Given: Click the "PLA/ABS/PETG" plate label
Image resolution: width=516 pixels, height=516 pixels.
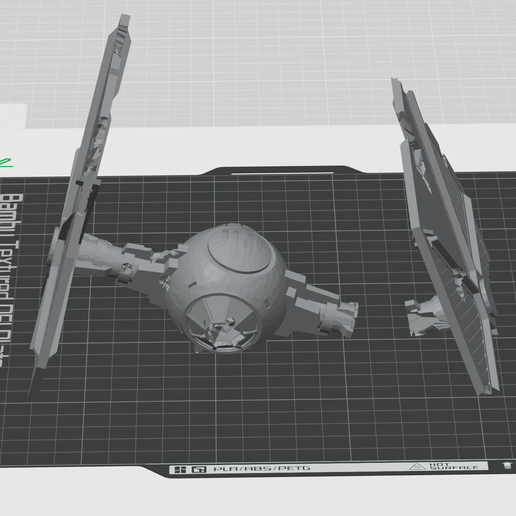Looking at the screenshot, I should tap(262, 469).
